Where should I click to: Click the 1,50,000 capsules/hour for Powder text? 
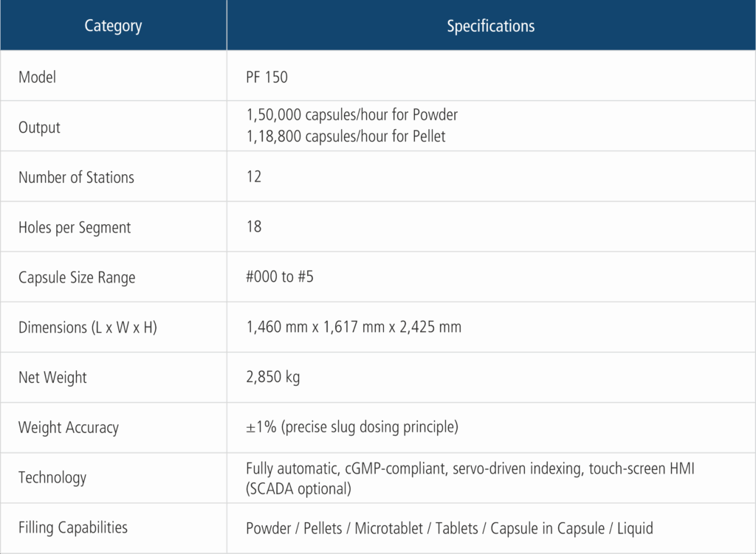point(352,114)
